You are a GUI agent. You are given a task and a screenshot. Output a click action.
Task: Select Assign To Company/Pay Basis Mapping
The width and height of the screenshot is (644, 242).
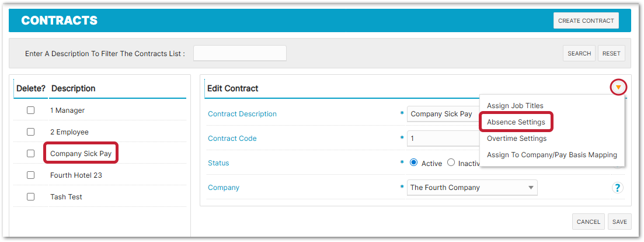click(552, 155)
